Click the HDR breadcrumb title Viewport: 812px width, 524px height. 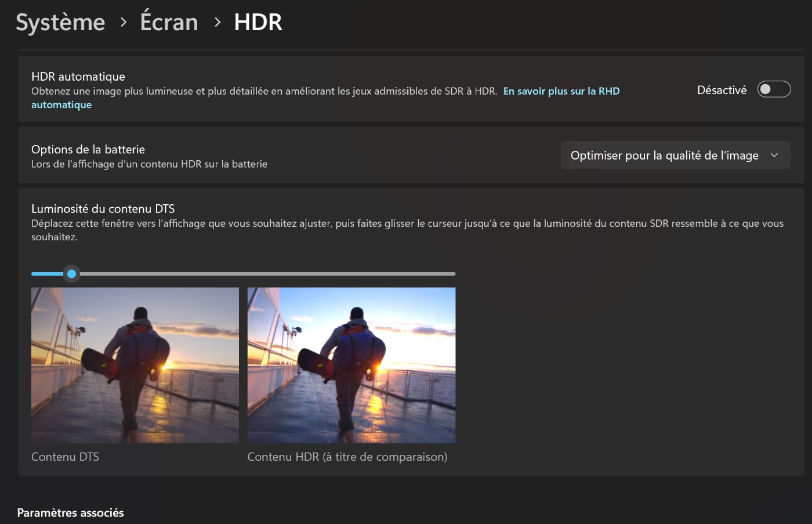(x=258, y=23)
